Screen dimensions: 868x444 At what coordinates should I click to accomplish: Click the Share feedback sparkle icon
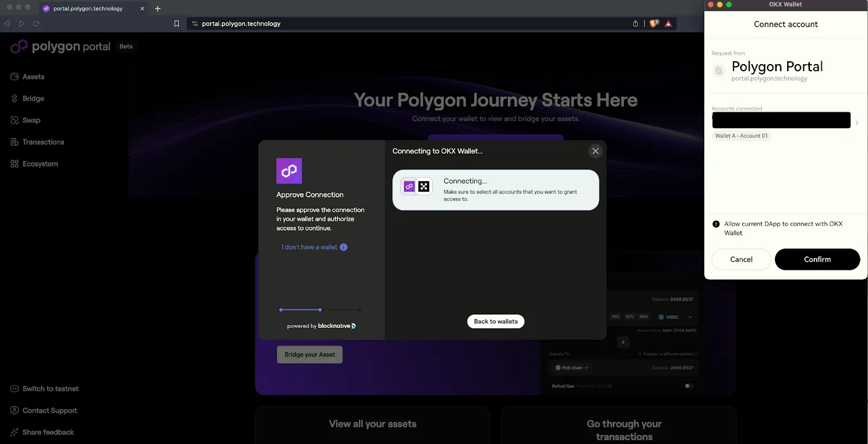pyautogui.click(x=15, y=432)
